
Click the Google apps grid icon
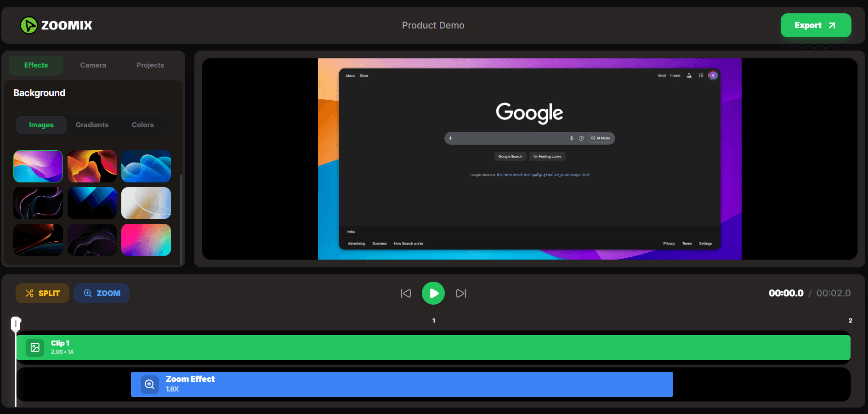tap(701, 75)
